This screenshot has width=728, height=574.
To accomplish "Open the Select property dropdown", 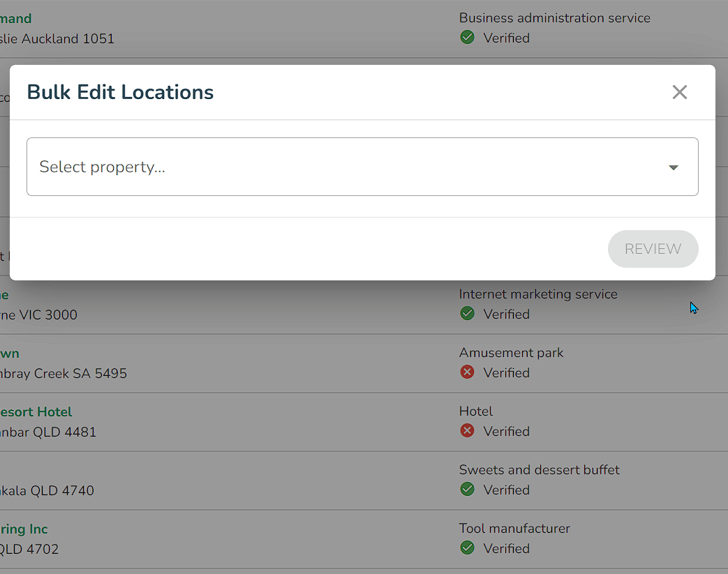I will tap(362, 167).
